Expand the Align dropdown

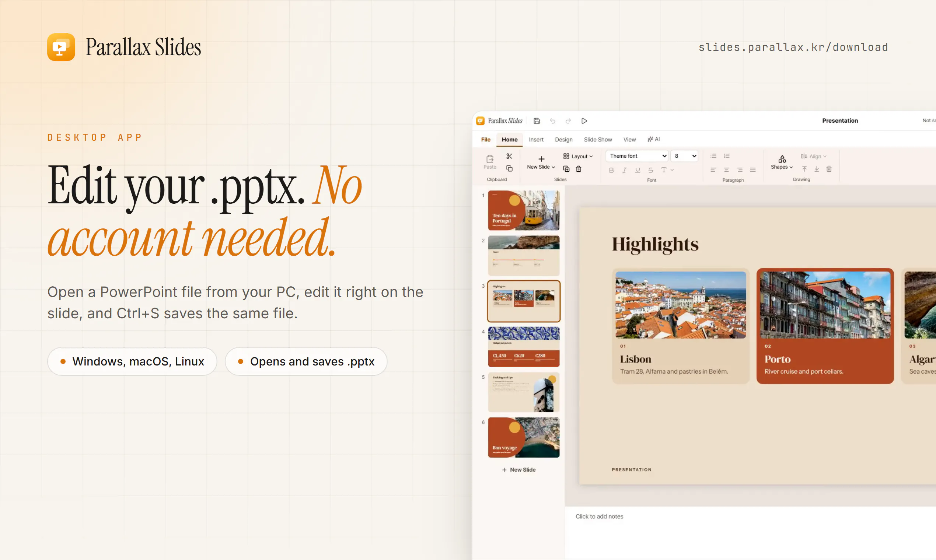[814, 156]
